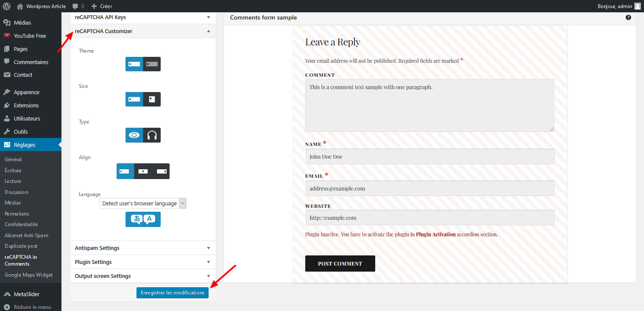Open Duplicate post submenu item
Screen dimensions: 644x311
(21, 246)
